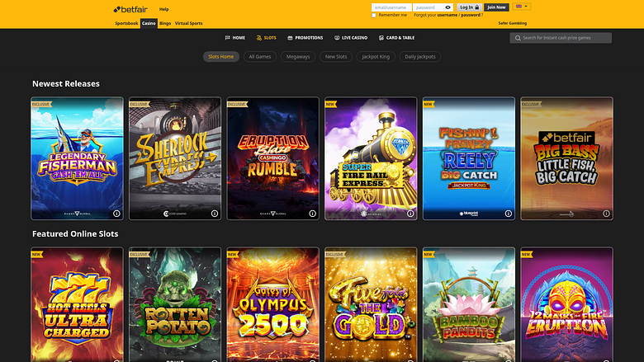Open Bamboo Pandits game thumbnail
Screen dimensions: 644x362
469,304
